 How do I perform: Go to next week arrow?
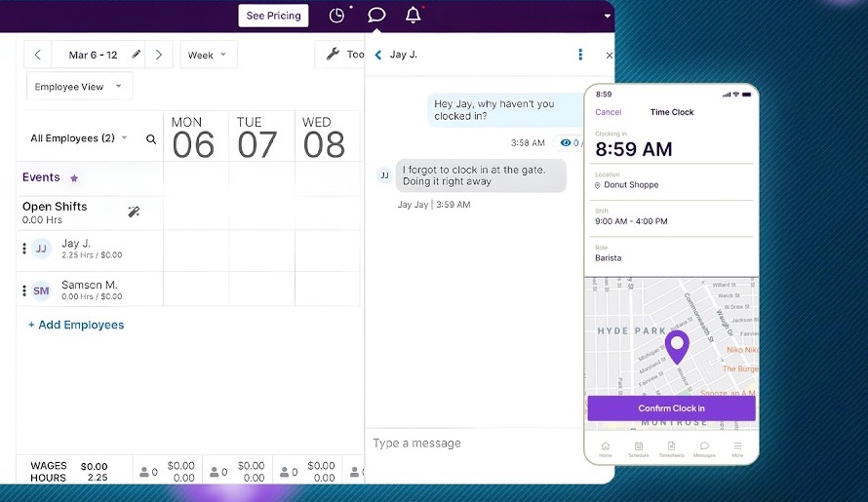(x=159, y=55)
